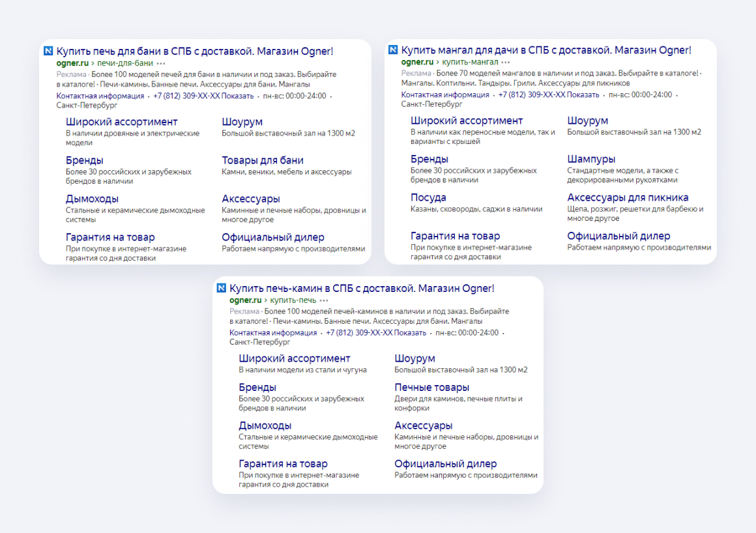Open Гарантия на товар in the sauna stove ad
756x533 pixels.
pyautogui.click(x=110, y=238)
